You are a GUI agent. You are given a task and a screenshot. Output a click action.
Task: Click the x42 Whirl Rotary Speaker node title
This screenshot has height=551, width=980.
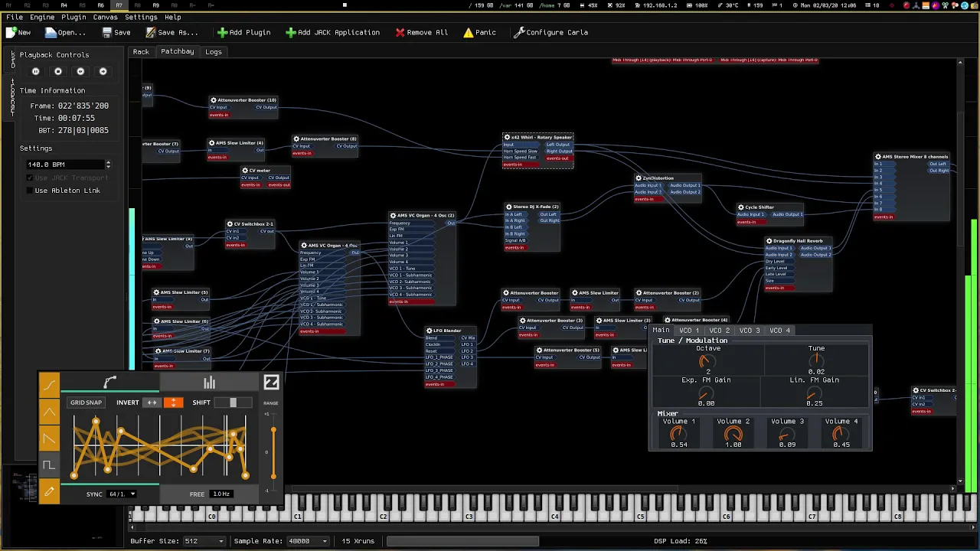point(541,138)
